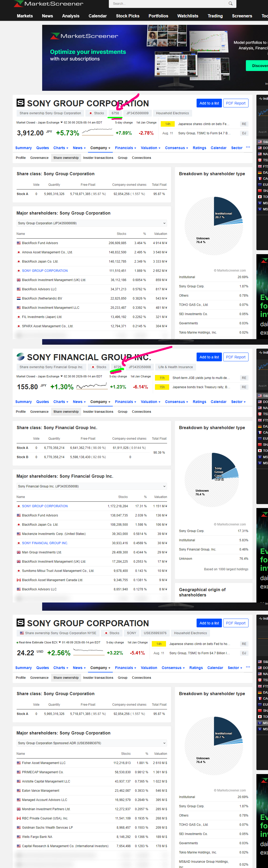Screen dimensions: 268x868
Task: Click Add to a list in the NYSE Sony section
Action: pos(209,623)
